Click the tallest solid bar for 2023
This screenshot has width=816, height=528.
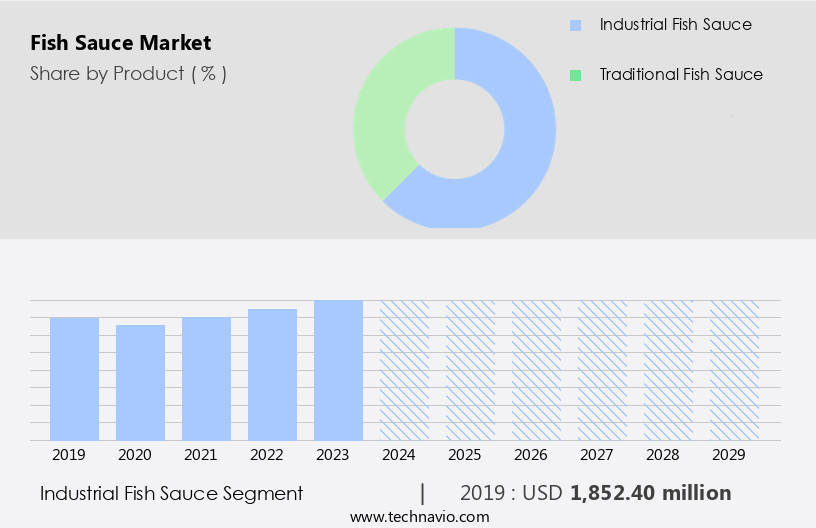[x=339, y=370]
